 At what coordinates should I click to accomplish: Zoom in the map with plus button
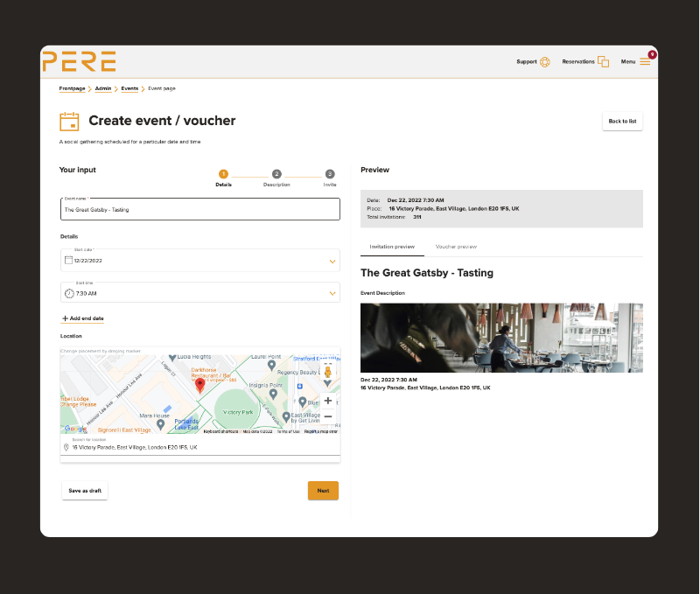pyautogui.click(x=327, y=401)
